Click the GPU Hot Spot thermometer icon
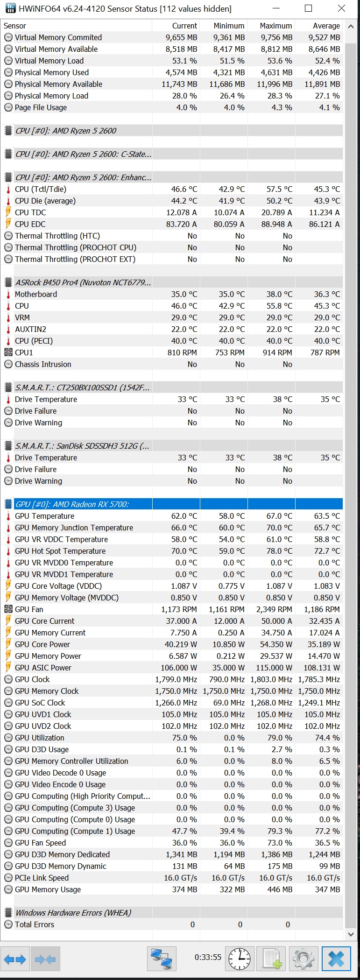 tap(8, 551)
